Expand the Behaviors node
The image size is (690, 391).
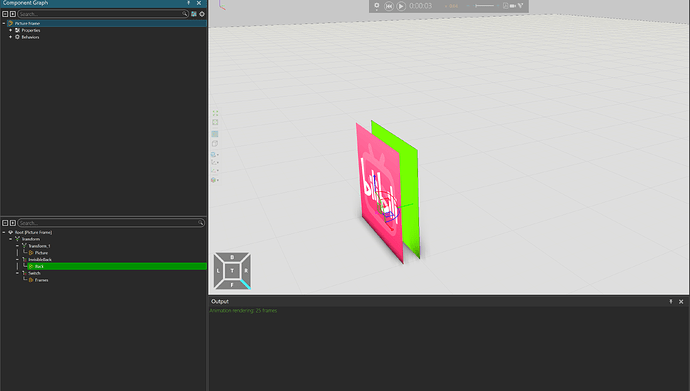(11, 37)
